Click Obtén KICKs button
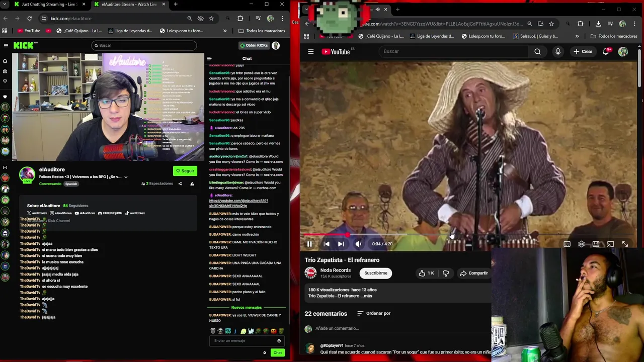The width and height of the screenshot is (644, 362). 254,45
